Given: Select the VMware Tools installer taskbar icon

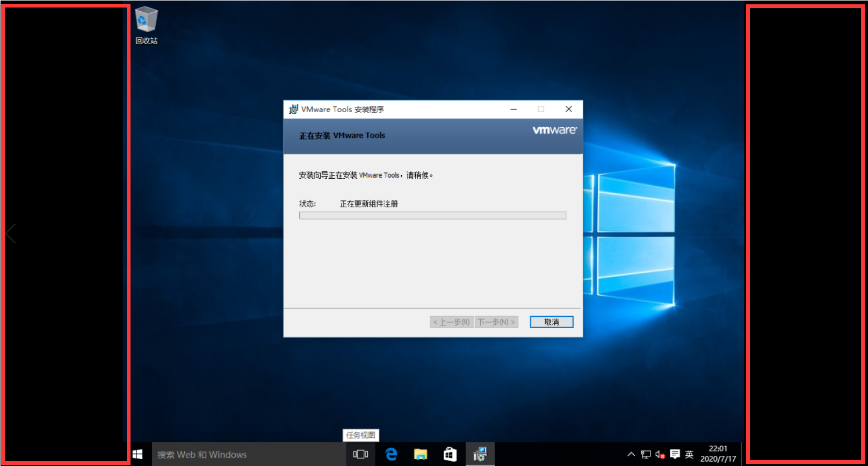Looking at the screenshot, I should (x=480, y=454).
